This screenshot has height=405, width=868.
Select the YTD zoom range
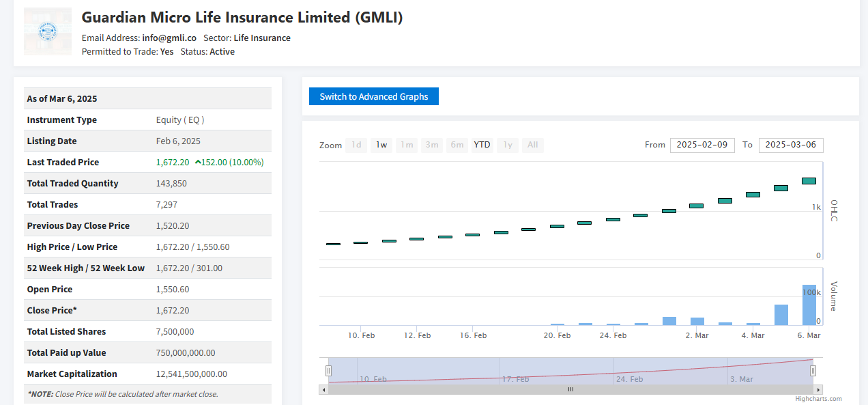[482, 145]
